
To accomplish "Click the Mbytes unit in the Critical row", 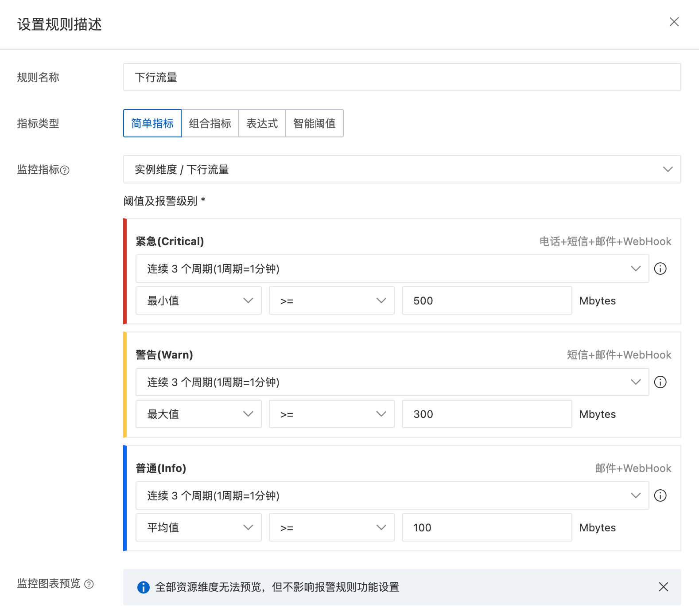I will pyautogui.click(x=598, y=301).
